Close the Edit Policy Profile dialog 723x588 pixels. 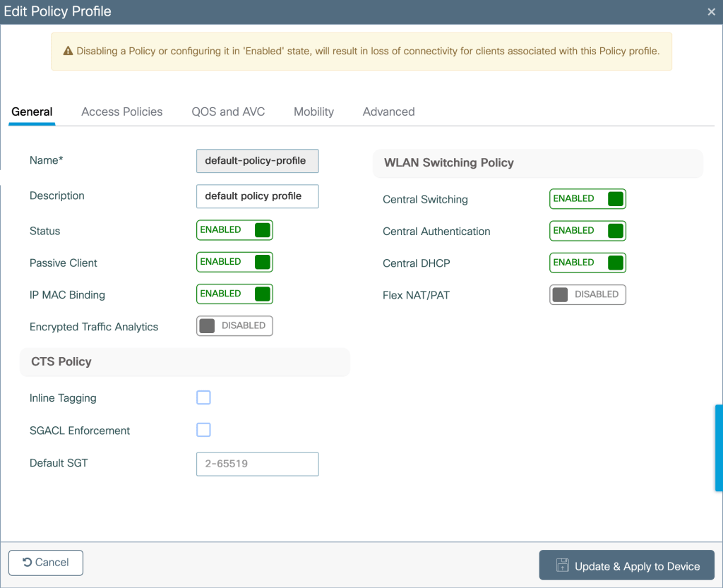[x=711, y=12]
